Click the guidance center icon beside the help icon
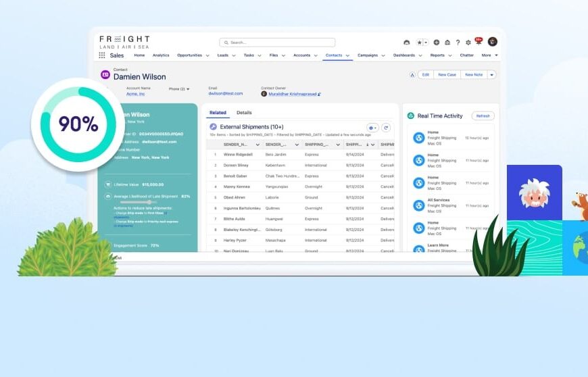The width and height of the screenshot is (588, 377). click(x=447, y=43)
